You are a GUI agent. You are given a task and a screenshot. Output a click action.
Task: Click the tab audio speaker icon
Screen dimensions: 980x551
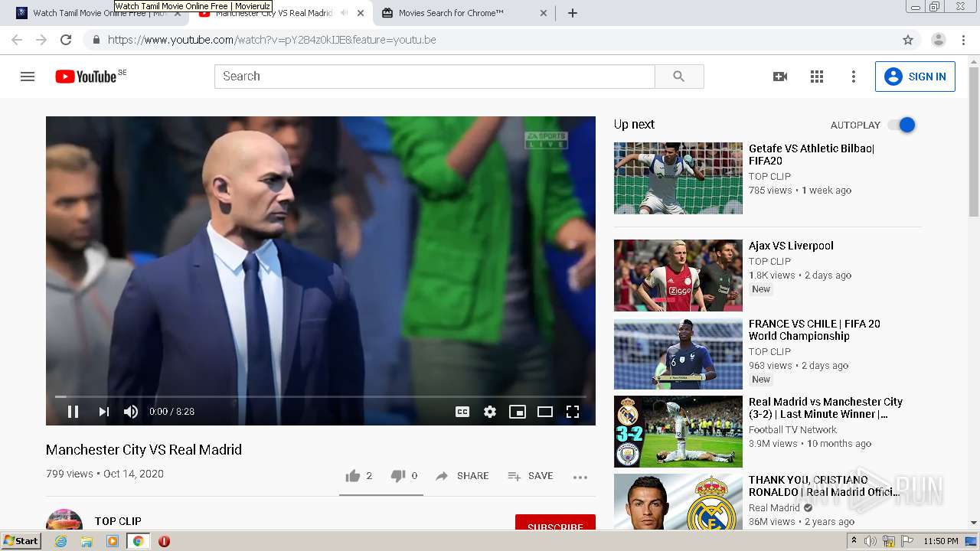click(x=344, y=13)
